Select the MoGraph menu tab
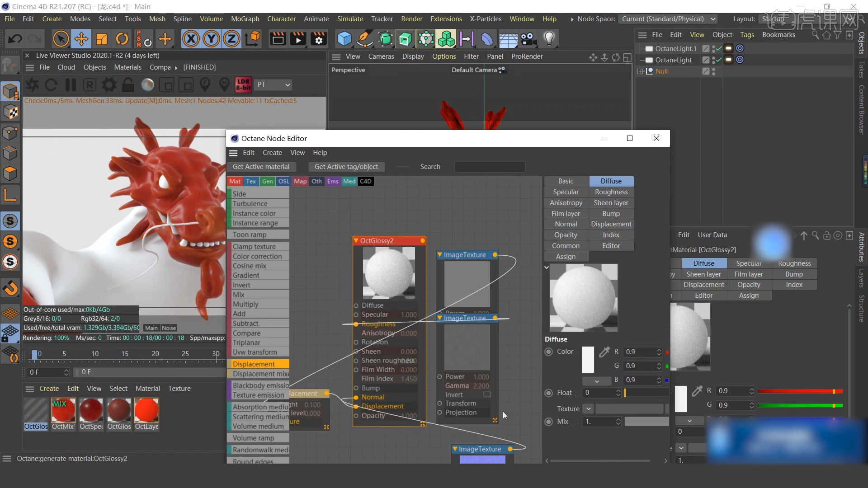Image resolution: width=868 pixels, height=488 pixels. [245, 19]
